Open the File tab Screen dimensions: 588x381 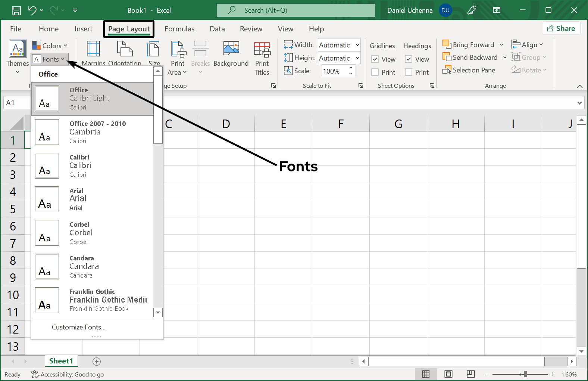(x=16, y=29)
